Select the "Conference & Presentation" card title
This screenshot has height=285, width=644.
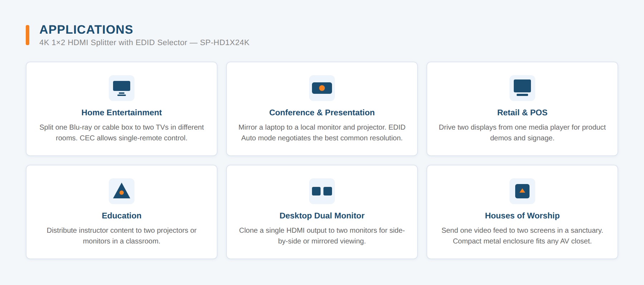tap(322, 112)
